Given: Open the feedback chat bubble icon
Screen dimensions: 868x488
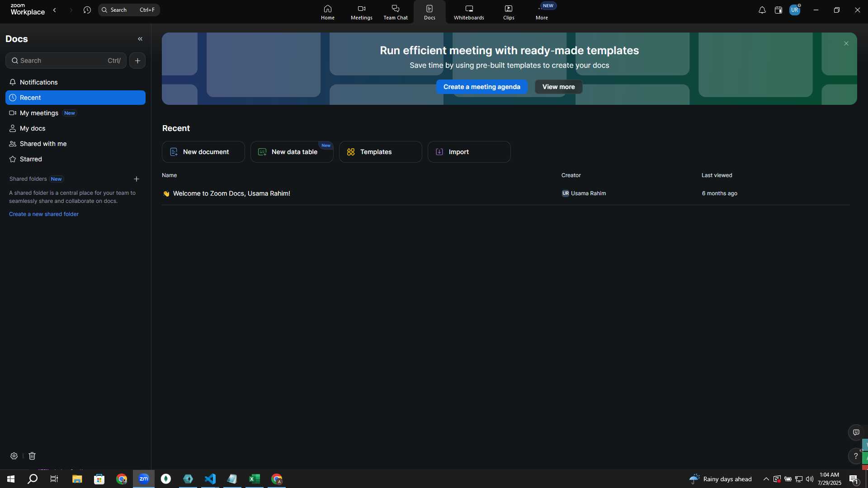Looking at the screenshot, I should click(x=856, y=432).
